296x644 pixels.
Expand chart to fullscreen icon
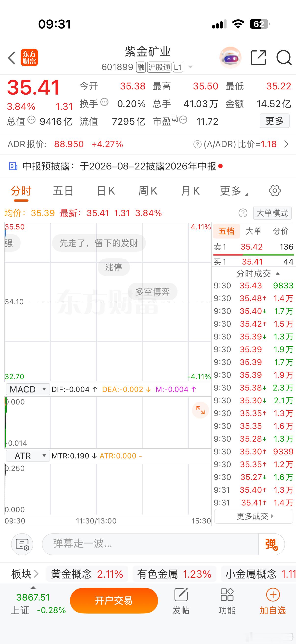pyautogui.click(x=200, y=410)
